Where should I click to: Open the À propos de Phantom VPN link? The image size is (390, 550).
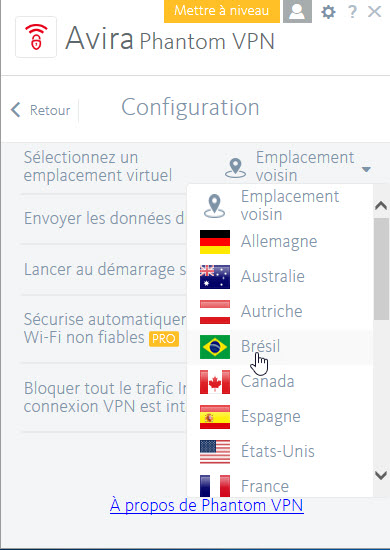[x=207, y=505]
